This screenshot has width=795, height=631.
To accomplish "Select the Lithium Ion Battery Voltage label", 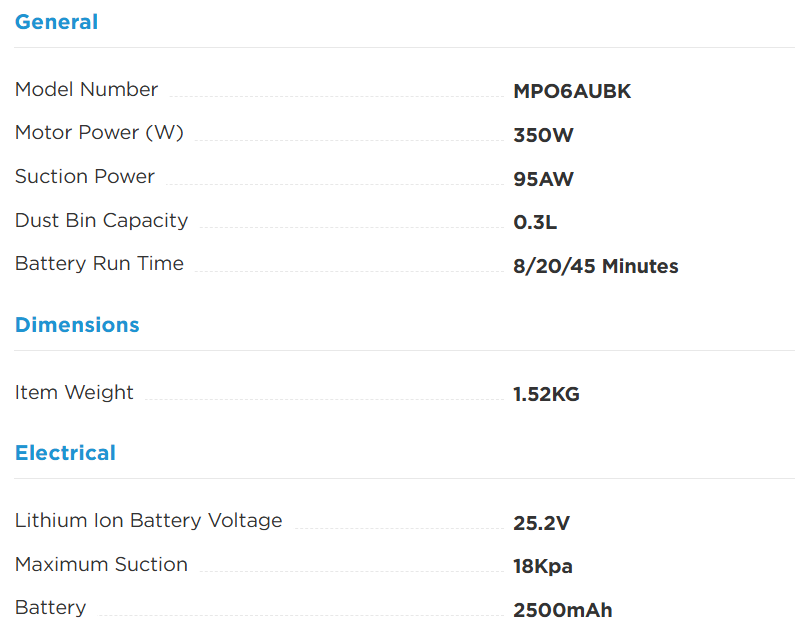I will click(x=149, y=521).
